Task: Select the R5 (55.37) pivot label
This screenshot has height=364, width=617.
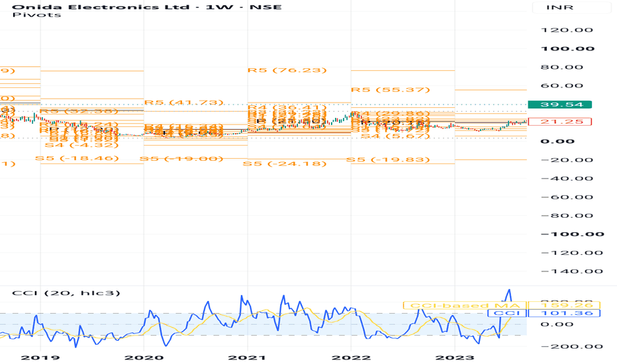Action: [391, 90]
